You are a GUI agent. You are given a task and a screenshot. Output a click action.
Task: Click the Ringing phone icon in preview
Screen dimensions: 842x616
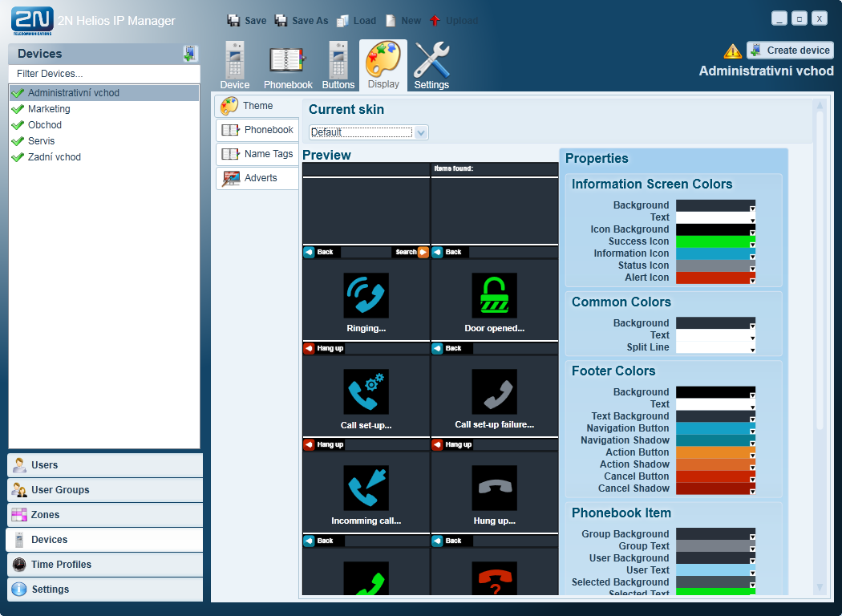[x=366, y=295]
